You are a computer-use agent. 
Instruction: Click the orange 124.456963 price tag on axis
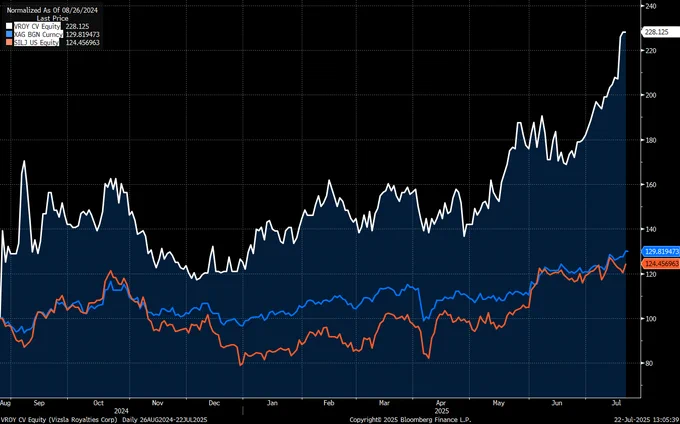(x=661, y=264)
